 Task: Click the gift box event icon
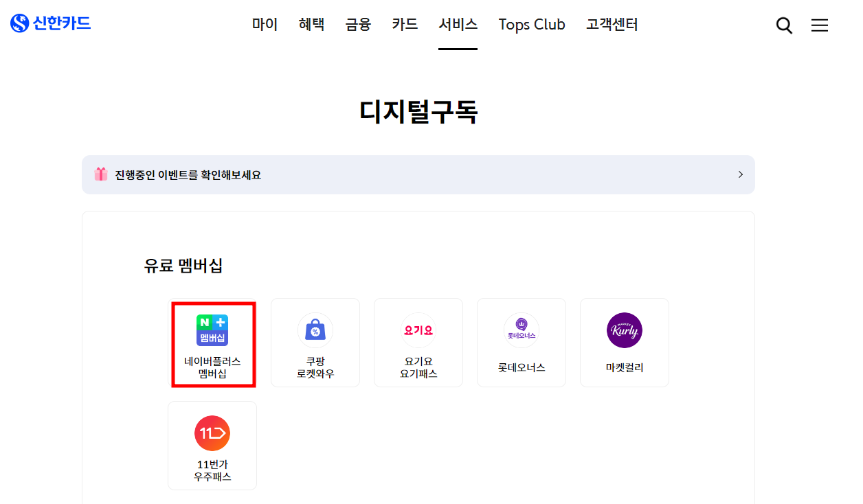pos(101,174)
